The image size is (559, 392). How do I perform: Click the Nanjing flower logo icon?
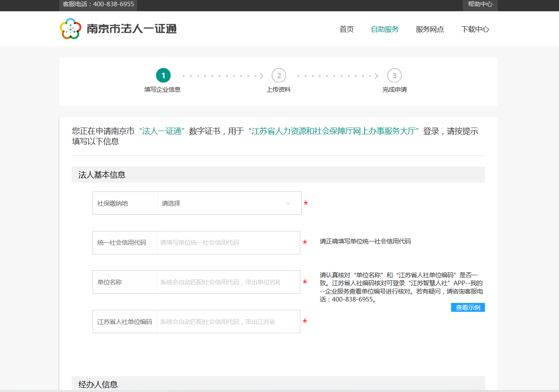tap(70, 29)
